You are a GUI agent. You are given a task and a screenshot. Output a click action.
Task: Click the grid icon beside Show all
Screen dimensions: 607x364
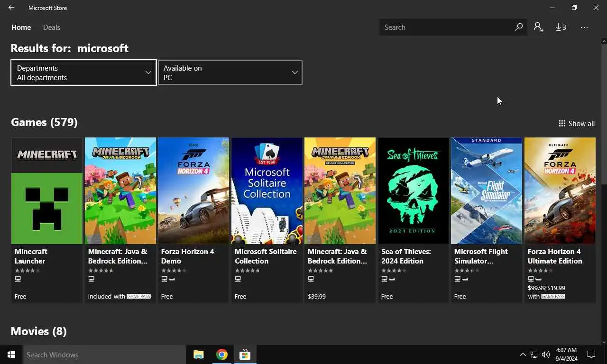click(562, 123)
